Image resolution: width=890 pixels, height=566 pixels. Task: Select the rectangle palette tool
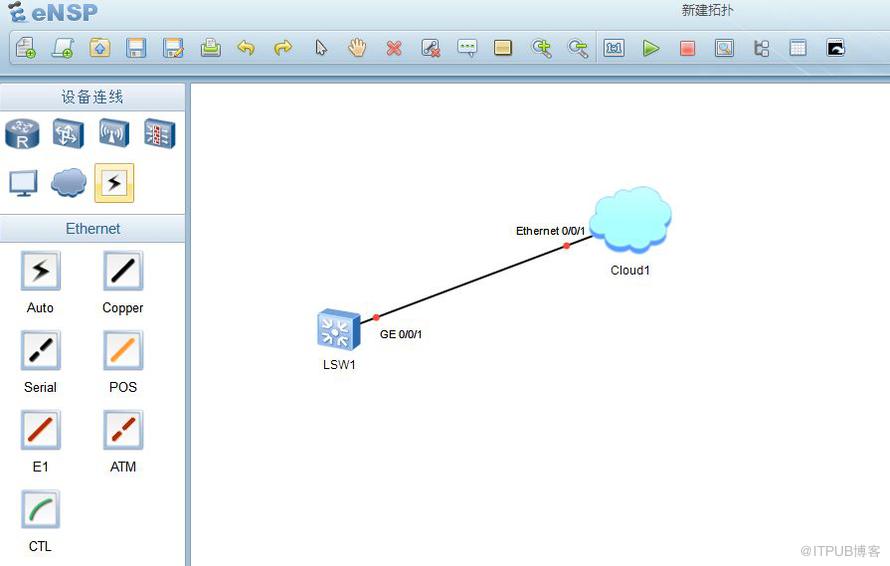tap(503, 48)
